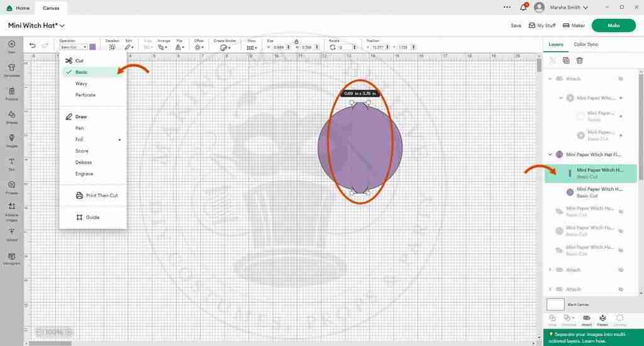Open the Images library
This screenshot has height=346, width=644.
click(11, 138)
